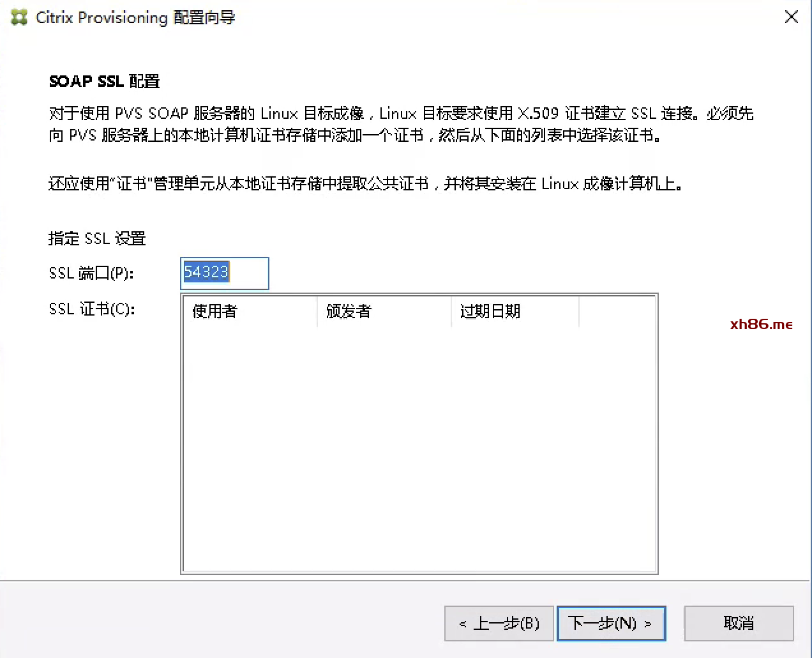Proceed with the 下一步(N) button
Viewport: 812px width, 658px height.
coord(611,623)
